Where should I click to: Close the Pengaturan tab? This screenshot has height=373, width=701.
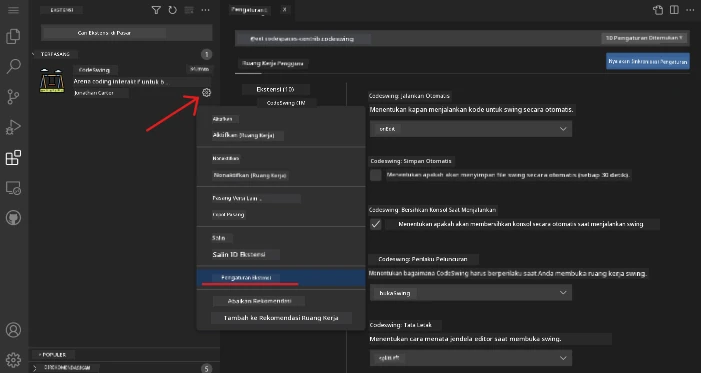coord(284,9)
